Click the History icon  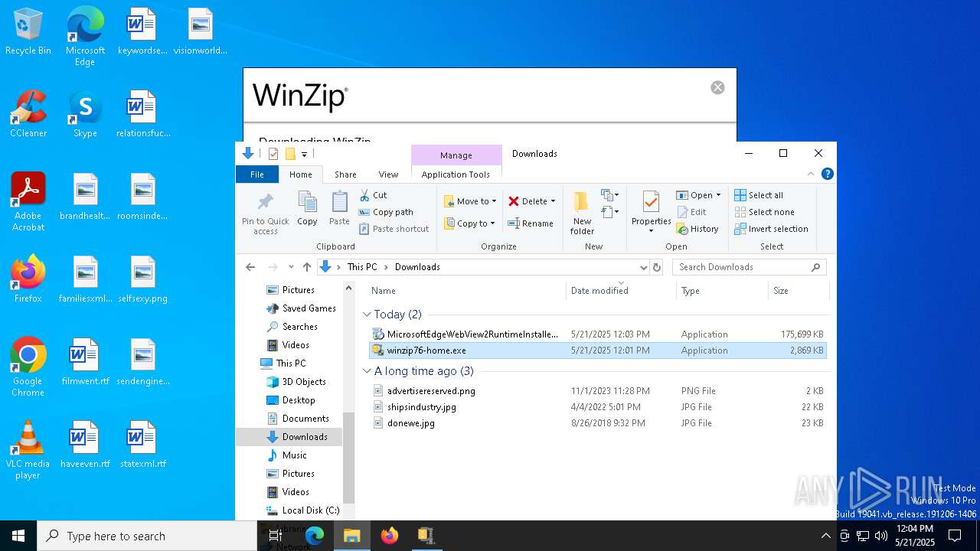[x=682, y=229]
